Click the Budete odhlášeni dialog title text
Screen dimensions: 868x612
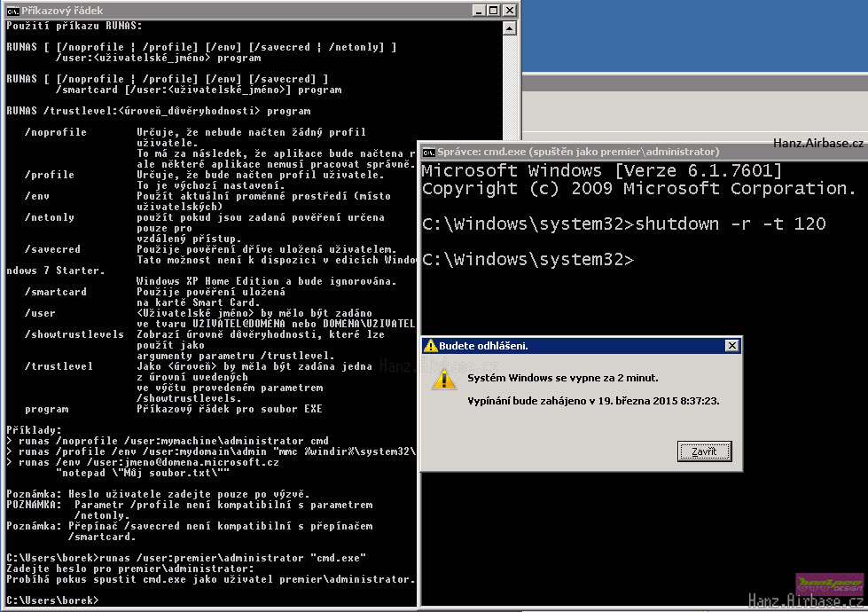[483, 346]
